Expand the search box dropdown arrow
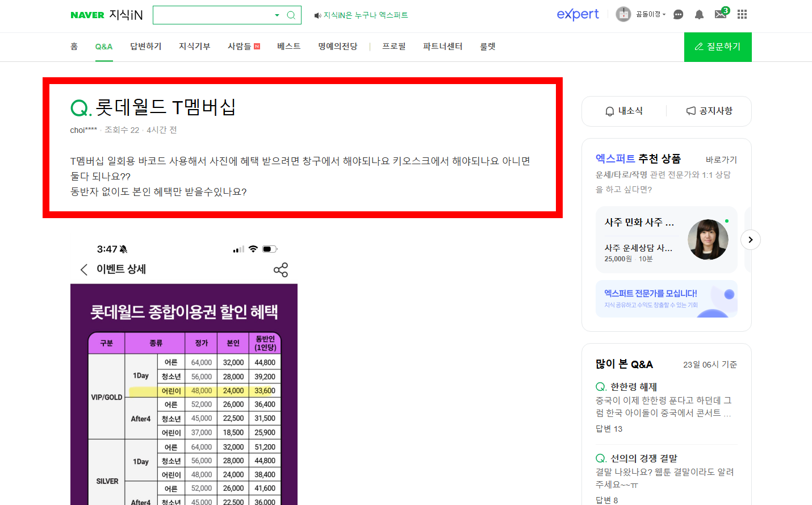 point(277,15)
